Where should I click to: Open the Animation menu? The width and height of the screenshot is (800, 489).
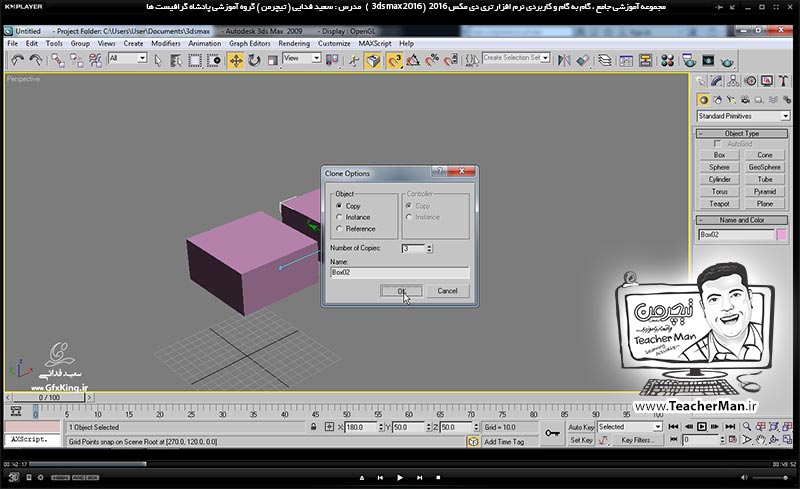pyautogui.click(x=205, y=43)
